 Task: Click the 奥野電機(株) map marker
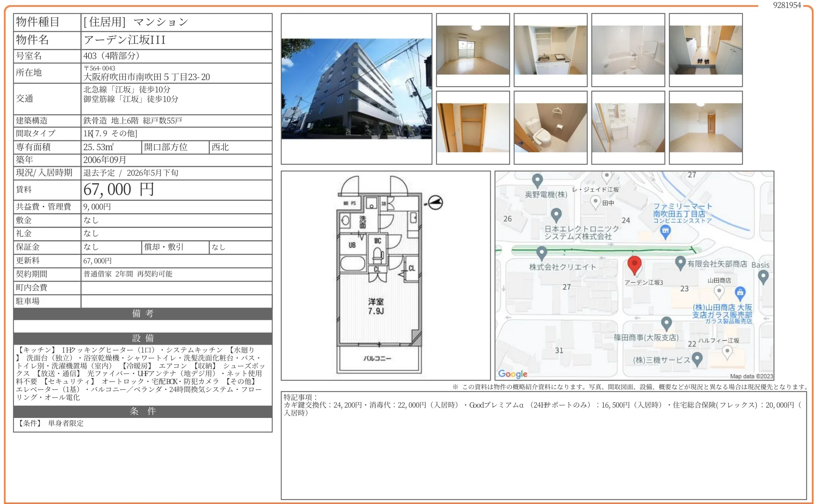point(537,180)
